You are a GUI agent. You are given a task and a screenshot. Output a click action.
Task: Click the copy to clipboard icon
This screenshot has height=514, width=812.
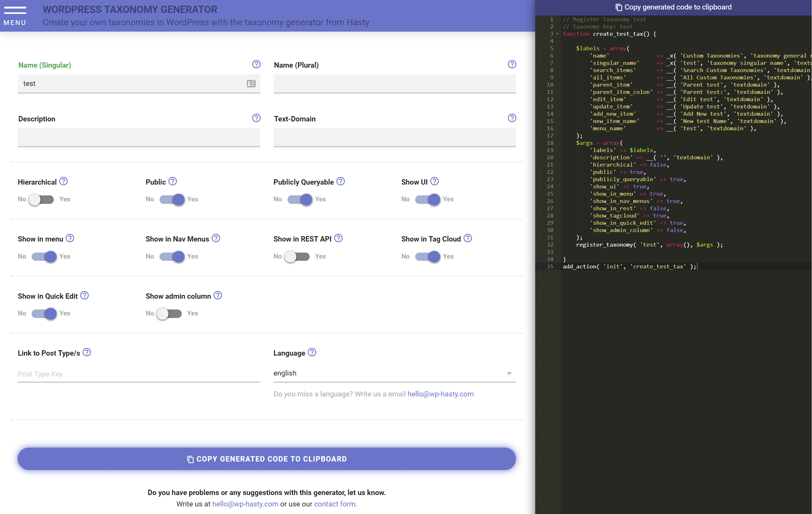pos(618,7)
